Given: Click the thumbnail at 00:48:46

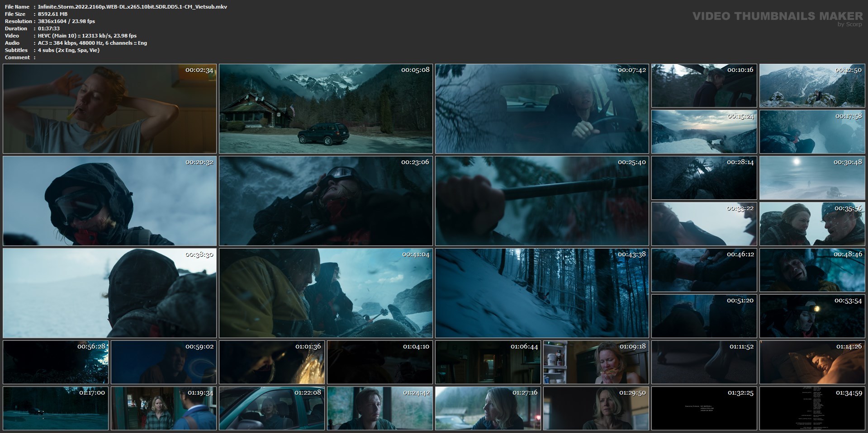Looking at the screenshot, I should click(x=812, y=270).
